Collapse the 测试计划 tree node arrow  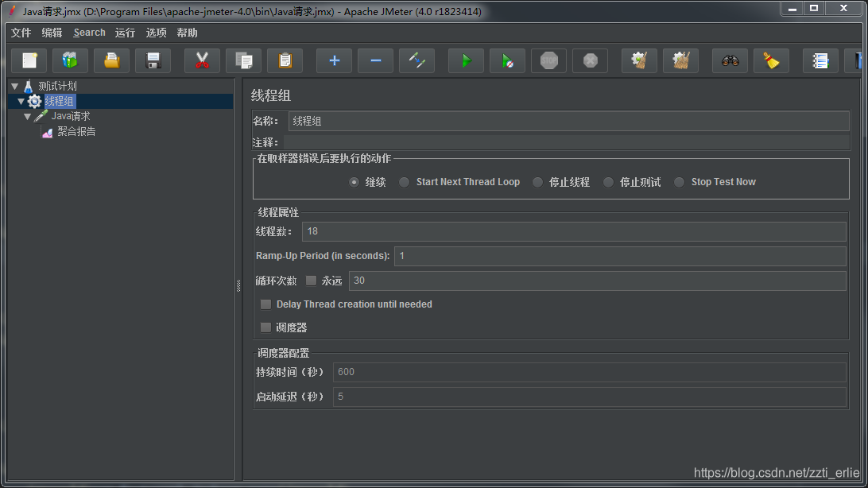[14, 86]
